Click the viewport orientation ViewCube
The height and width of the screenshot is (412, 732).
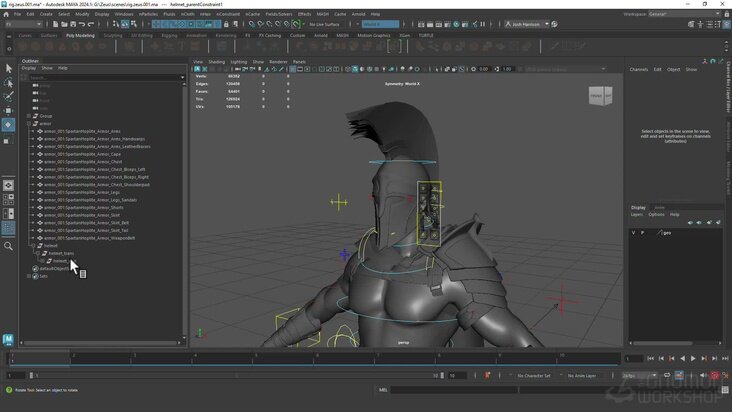point(600,96)
